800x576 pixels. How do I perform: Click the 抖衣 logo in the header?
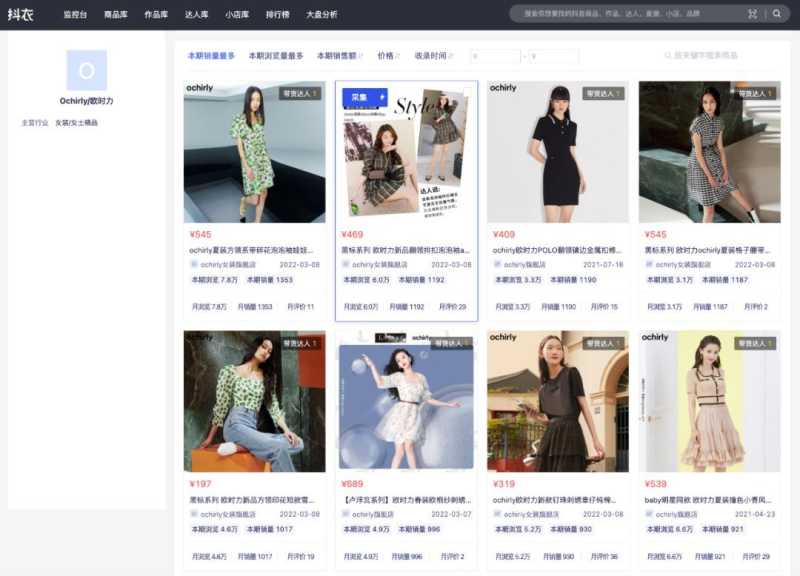[x=21, y=14]
